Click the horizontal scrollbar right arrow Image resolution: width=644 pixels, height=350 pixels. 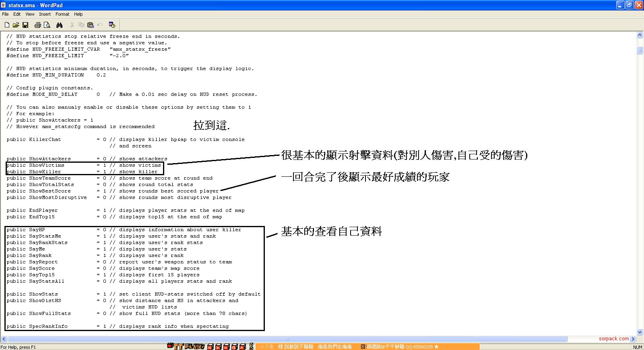(x=633, y=339)
